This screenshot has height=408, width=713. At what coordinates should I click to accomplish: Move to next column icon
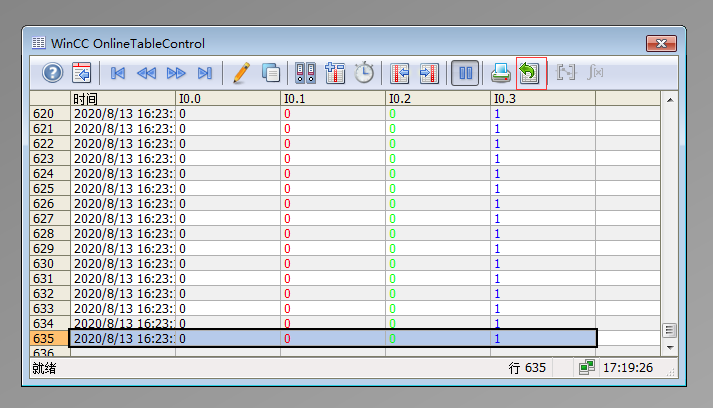point(429,73)
